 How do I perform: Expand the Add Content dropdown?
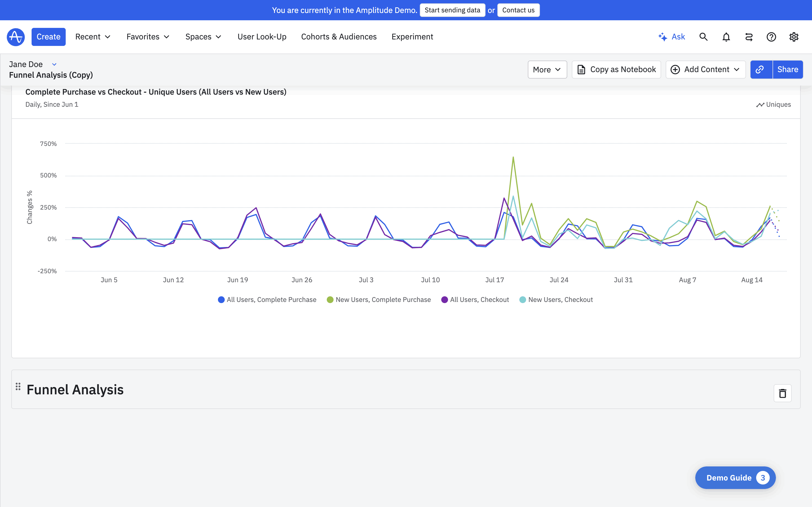[x=705, y=69]
